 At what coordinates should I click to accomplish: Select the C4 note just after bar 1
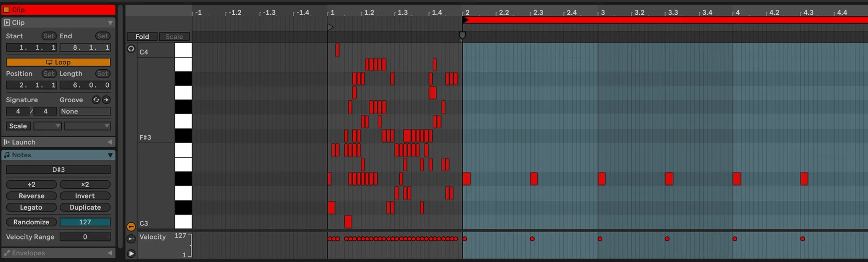337,50
